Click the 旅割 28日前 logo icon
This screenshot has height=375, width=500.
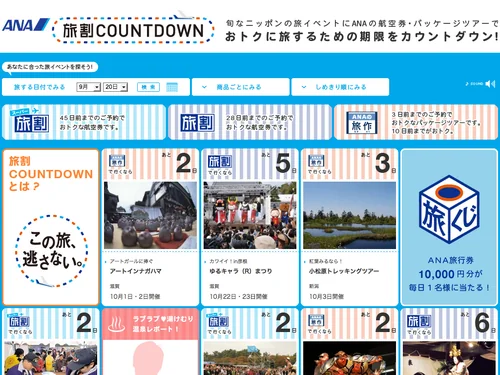point(197,122)
